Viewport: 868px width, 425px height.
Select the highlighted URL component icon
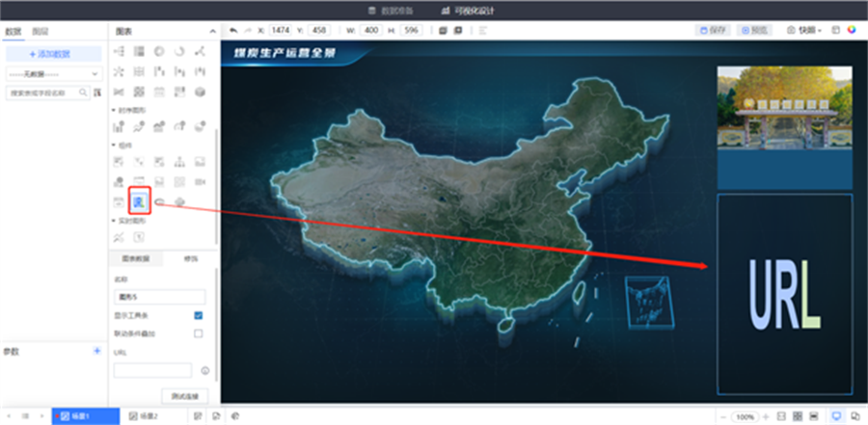point(140,201)
